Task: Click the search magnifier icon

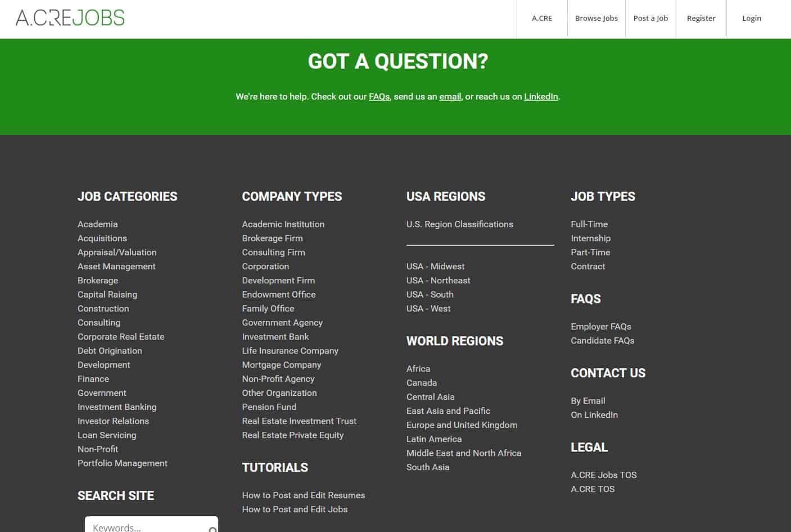Action: [x=213, y=529]
